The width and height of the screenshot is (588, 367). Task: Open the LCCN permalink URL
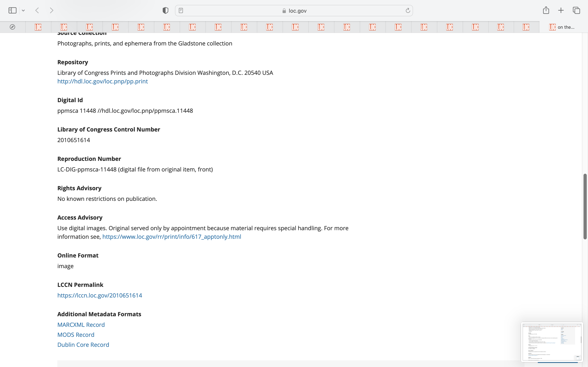99,295
